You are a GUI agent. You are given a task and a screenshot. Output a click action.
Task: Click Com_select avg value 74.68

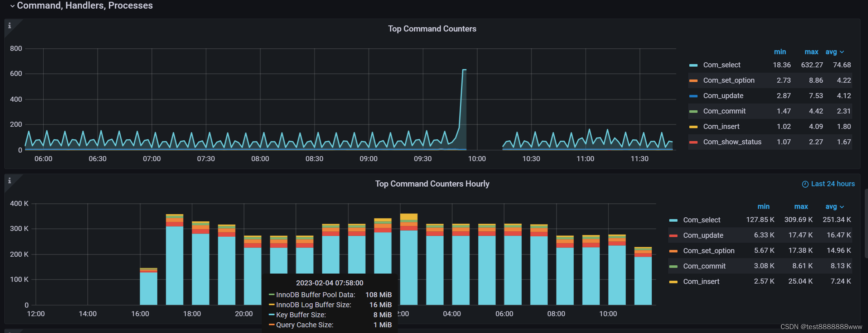tap(842, 65)
